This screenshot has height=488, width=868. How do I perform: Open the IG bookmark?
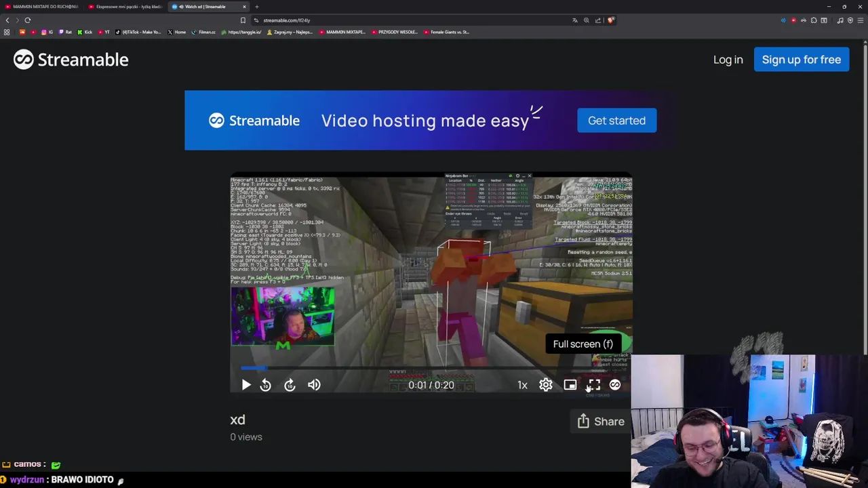[x=47, y=32]
